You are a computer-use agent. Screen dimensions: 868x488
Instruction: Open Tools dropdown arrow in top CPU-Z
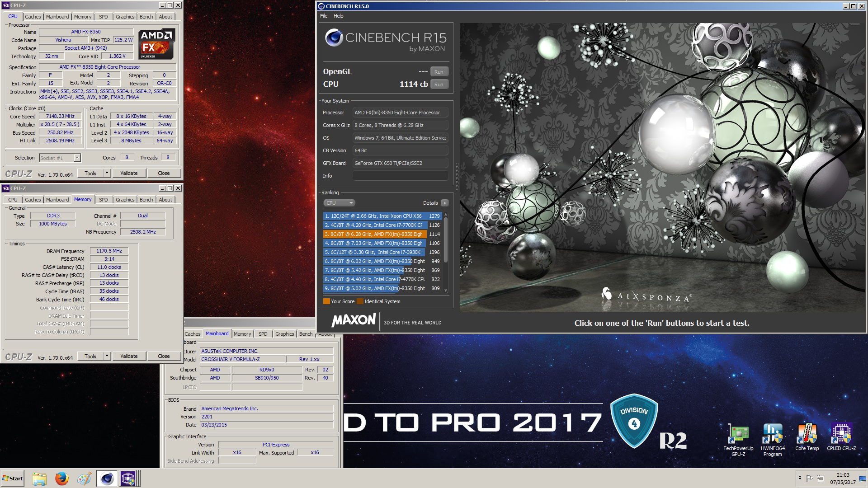pyautogui.click(x=107, y=173)
